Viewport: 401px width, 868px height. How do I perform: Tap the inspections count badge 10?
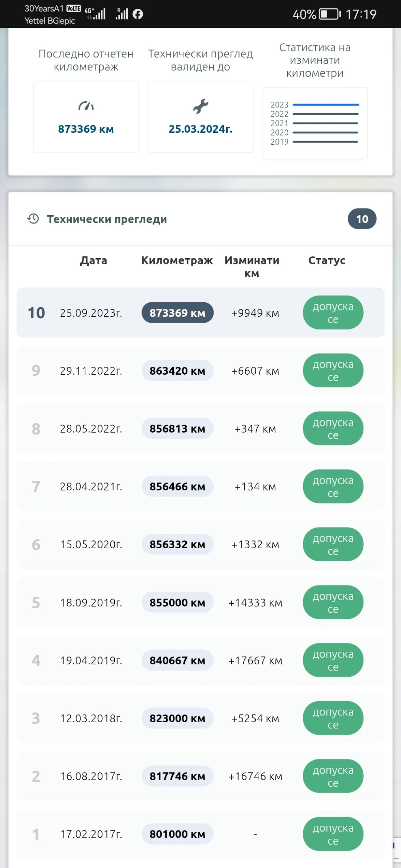pos(362,219)
